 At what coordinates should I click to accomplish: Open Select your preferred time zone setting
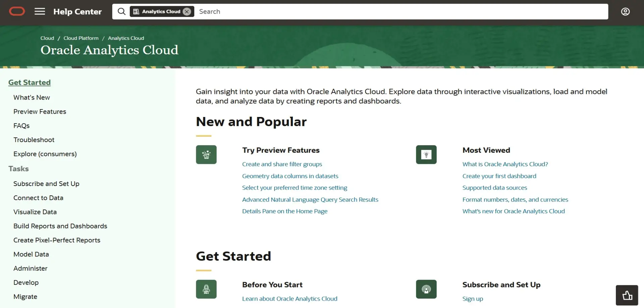tap(294, 188)
